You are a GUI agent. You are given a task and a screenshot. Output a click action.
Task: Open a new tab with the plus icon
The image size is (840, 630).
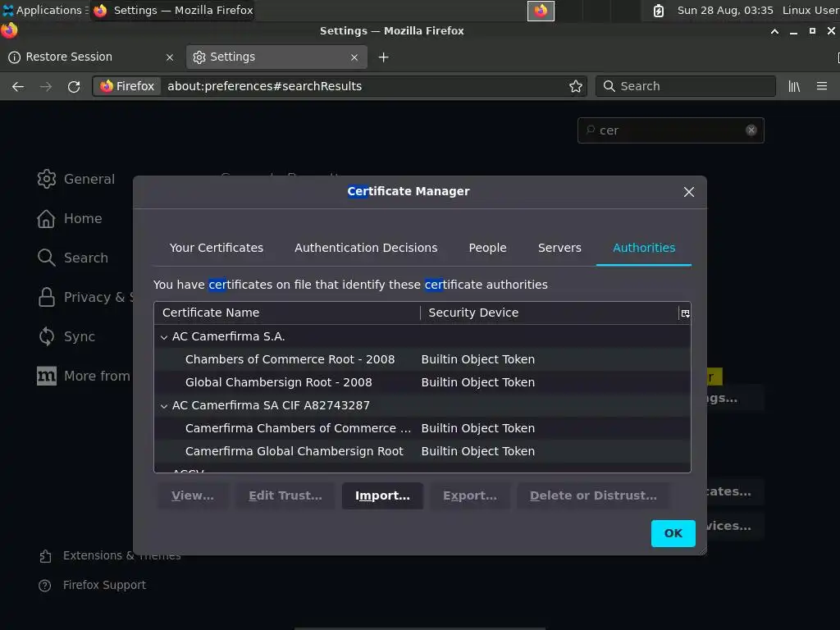pyautogui.click(x=384, y=57)
